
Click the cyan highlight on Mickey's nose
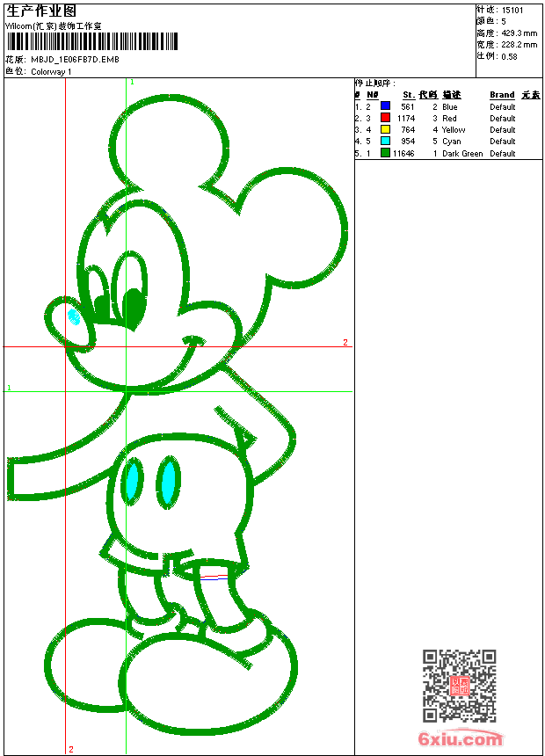74,316
